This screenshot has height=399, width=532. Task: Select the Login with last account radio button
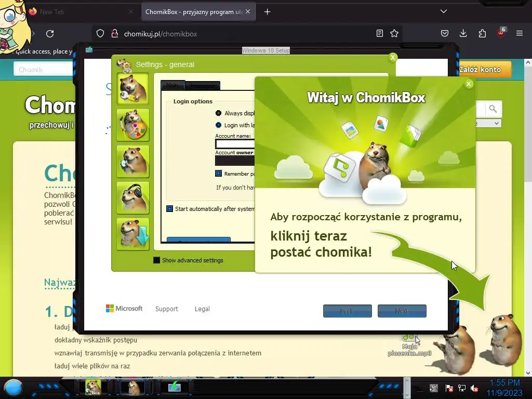pyautogui.click(x=219, y=125)
